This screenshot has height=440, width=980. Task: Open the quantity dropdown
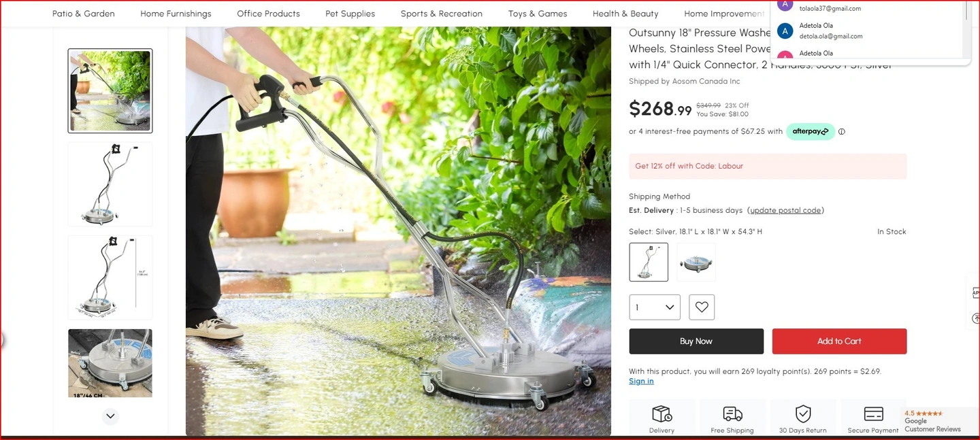(655, 307)
